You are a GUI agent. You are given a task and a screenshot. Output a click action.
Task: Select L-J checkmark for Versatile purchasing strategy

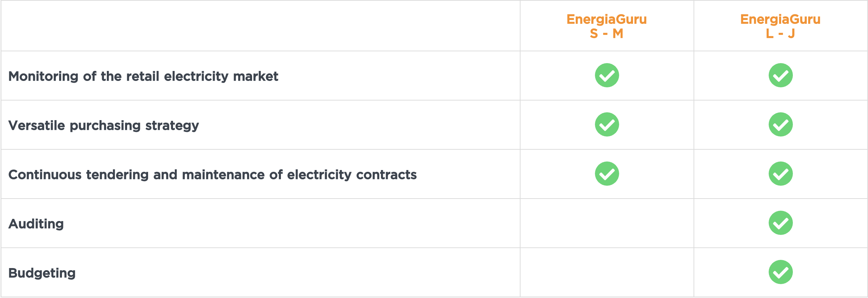[780, 124]
